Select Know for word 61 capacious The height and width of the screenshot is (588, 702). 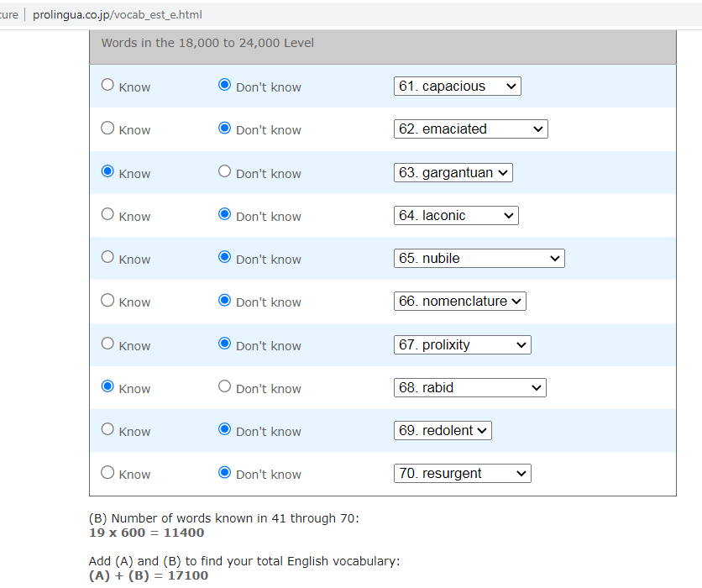pos(107,85)
